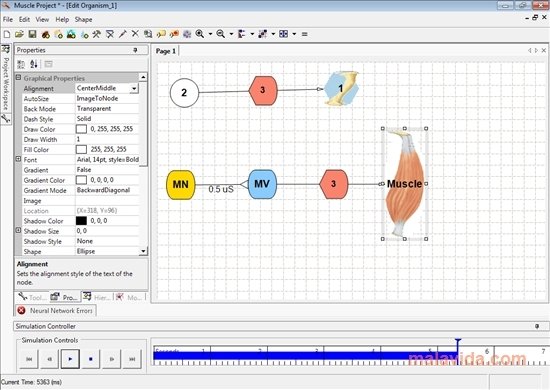Select the yellow MN node
Screen dimensions: 550x390
pyautogui.click(x=181, y=184)
